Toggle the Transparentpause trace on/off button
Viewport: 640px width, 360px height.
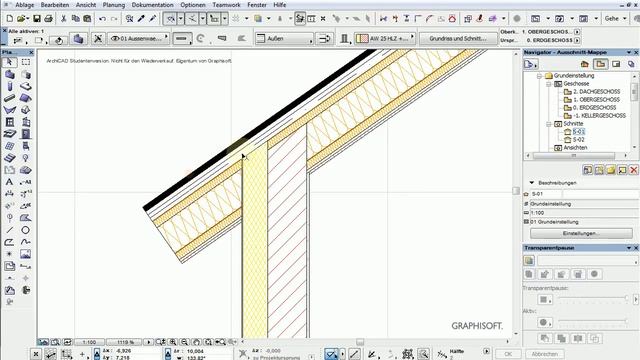(x=529, y=260)
